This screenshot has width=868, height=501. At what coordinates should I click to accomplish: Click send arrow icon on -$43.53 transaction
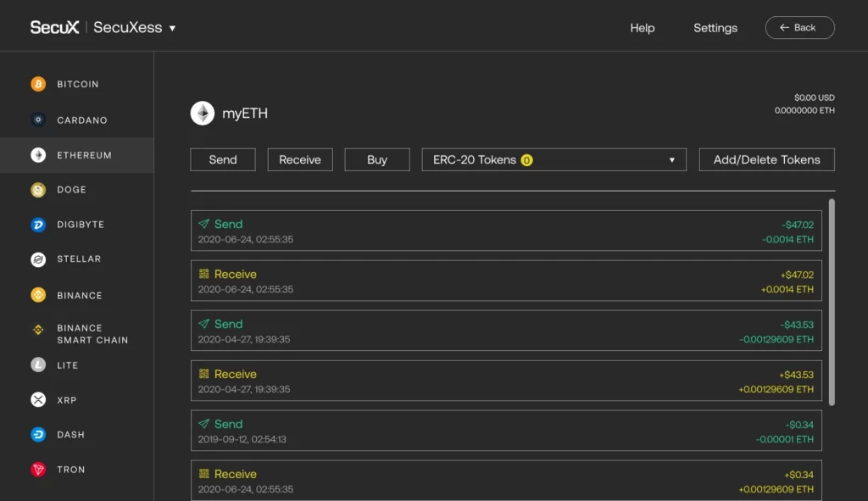pyautogui.click(x=203, y=323)
